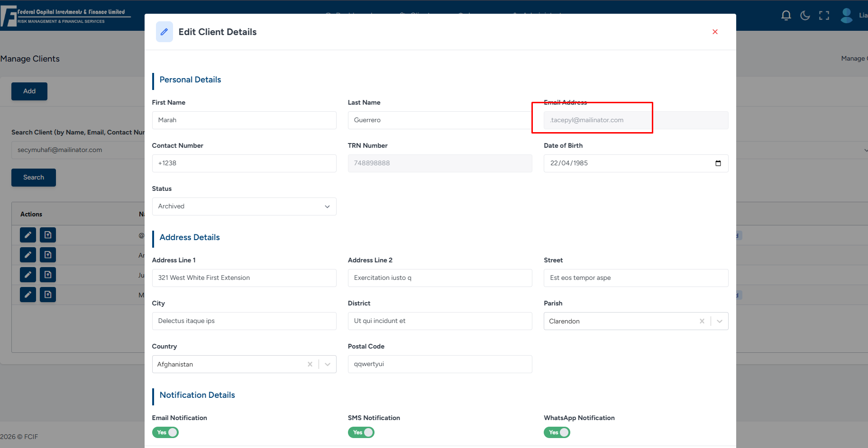Image resolution: width=868 pixels, height=448 pixels.
Task: Expand the Country dropdown chevron
Action: click(328, 364)
